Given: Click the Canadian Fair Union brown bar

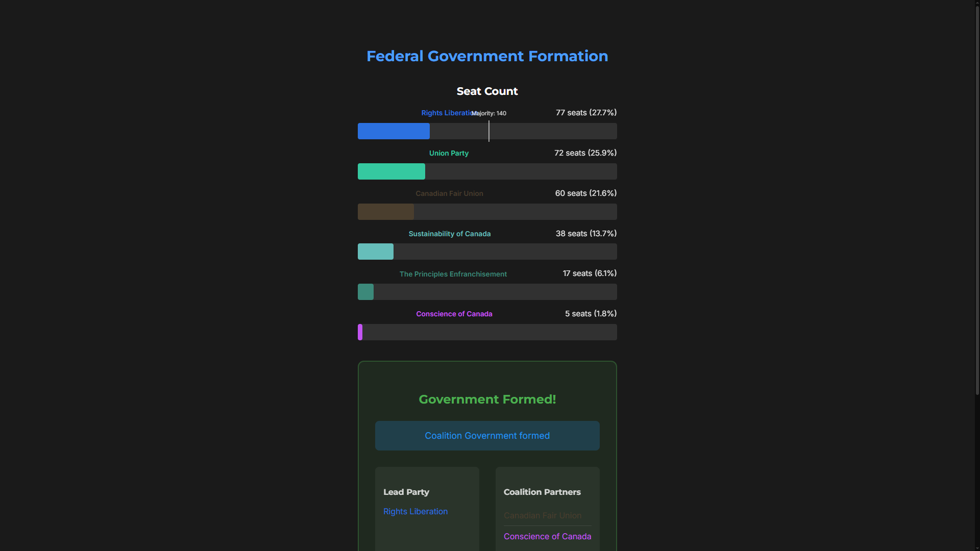Looking at the screenshot, I should pos(385,212).
